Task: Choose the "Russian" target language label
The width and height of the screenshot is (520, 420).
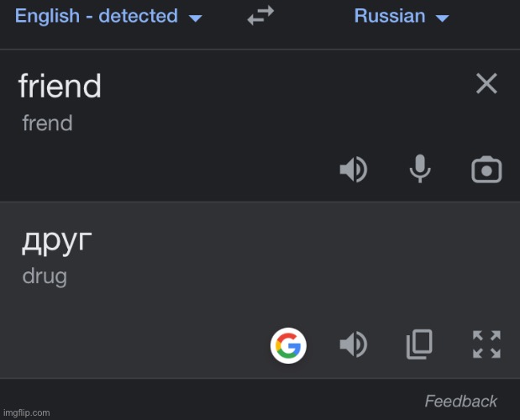Action: (391, 16)
